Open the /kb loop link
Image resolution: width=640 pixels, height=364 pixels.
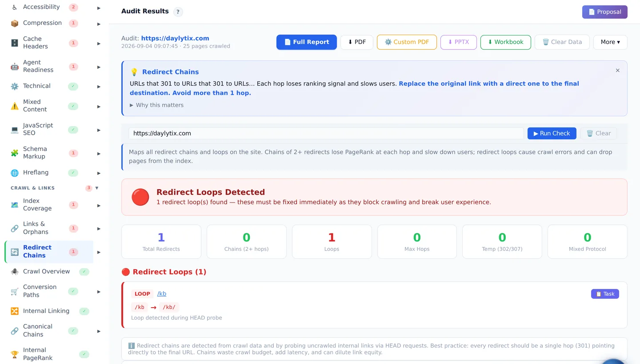point(162,294)
